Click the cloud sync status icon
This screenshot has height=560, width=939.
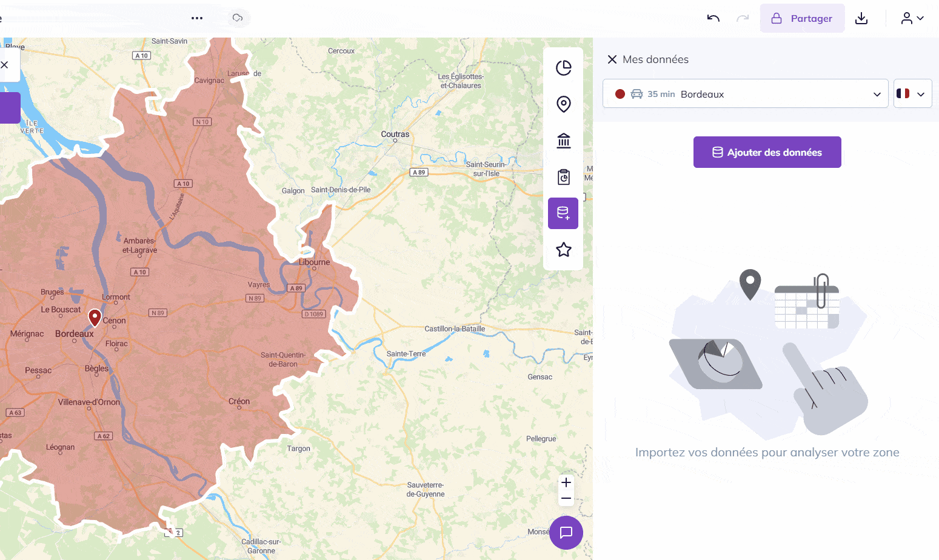pos(238,18)
